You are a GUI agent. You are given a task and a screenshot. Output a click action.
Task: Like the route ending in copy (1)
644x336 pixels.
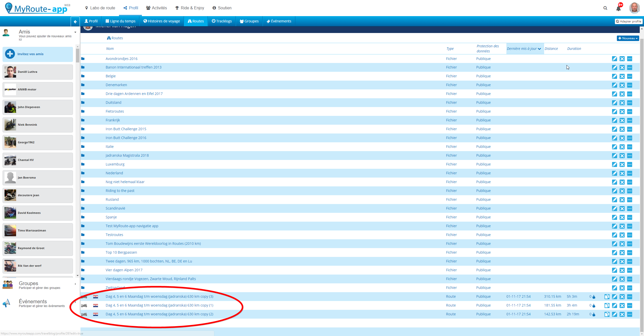pyautogui.click(x=594, y=306)
